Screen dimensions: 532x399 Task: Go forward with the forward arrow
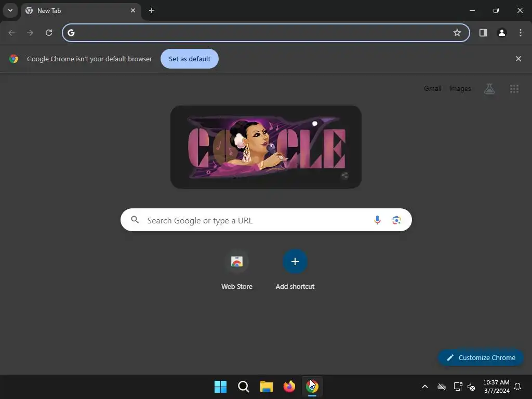[30, 33]
